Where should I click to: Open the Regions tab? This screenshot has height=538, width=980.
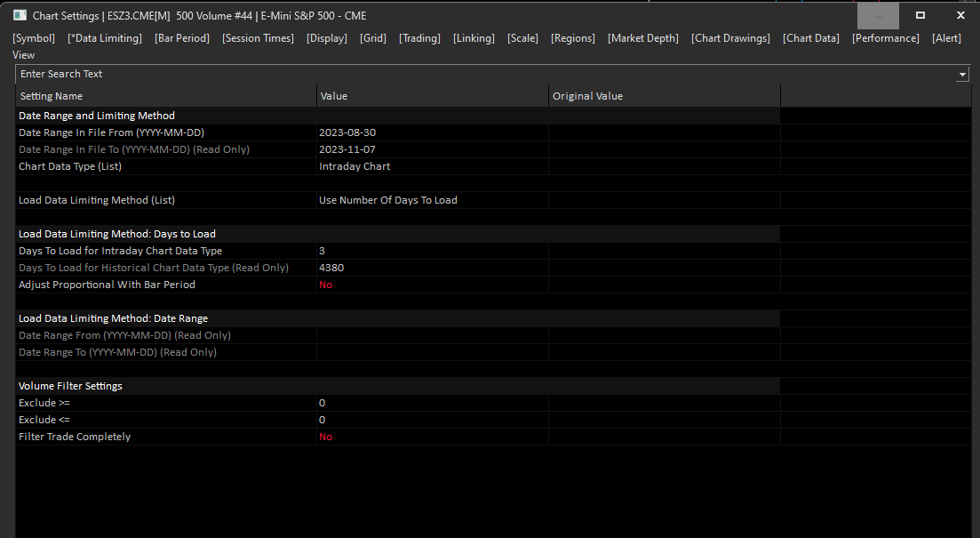point(573,38)
